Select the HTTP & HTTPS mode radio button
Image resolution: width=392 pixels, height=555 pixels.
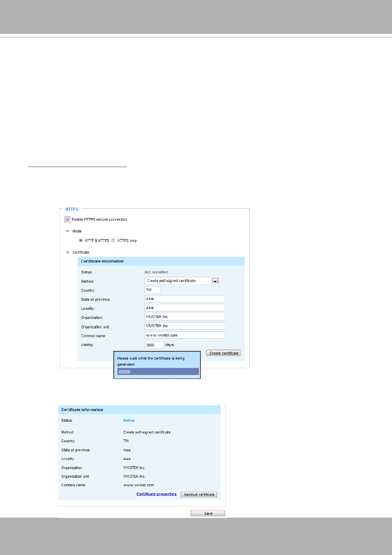81,241
